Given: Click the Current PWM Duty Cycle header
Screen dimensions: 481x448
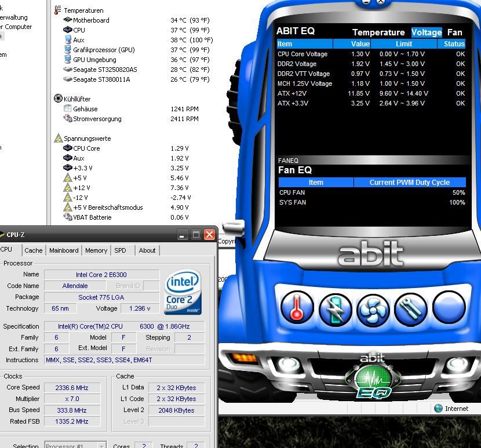Looking at the screenshot, I should coord(410,182).
